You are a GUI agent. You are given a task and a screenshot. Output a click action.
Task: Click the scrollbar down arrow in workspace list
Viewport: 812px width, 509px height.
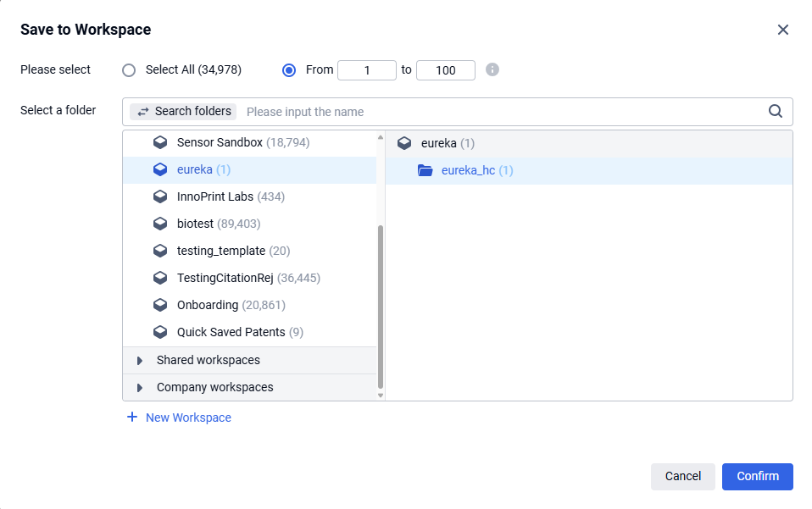381,395
